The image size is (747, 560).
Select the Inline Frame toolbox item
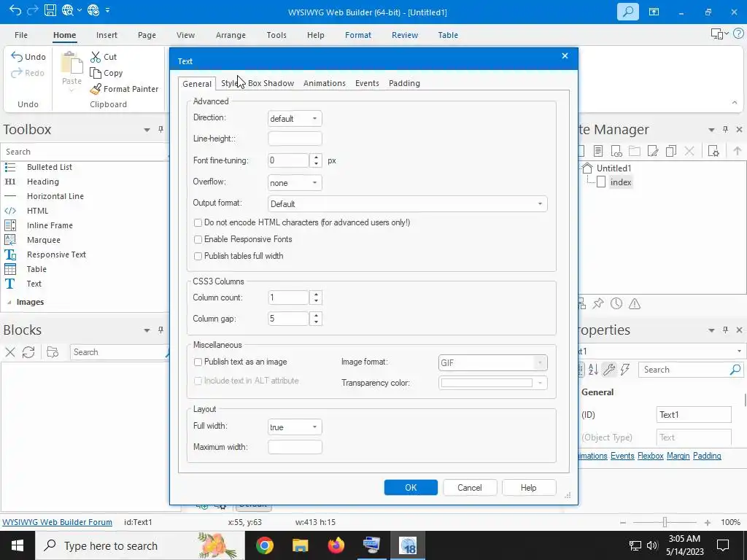50,225
